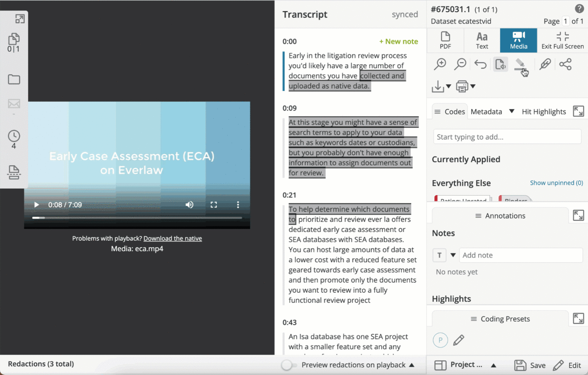
Task: Save the layout
Action: tap(530, 365)
